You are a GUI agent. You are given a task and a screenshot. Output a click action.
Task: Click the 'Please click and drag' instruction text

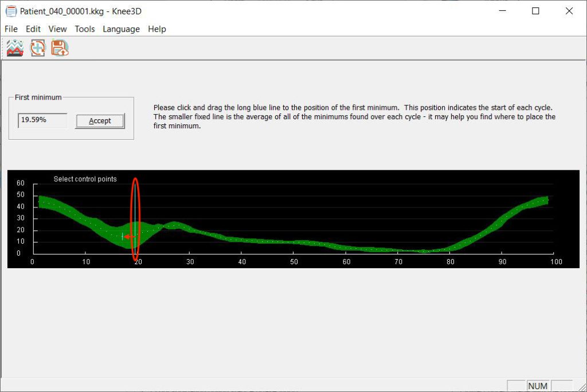click(354, 116)
